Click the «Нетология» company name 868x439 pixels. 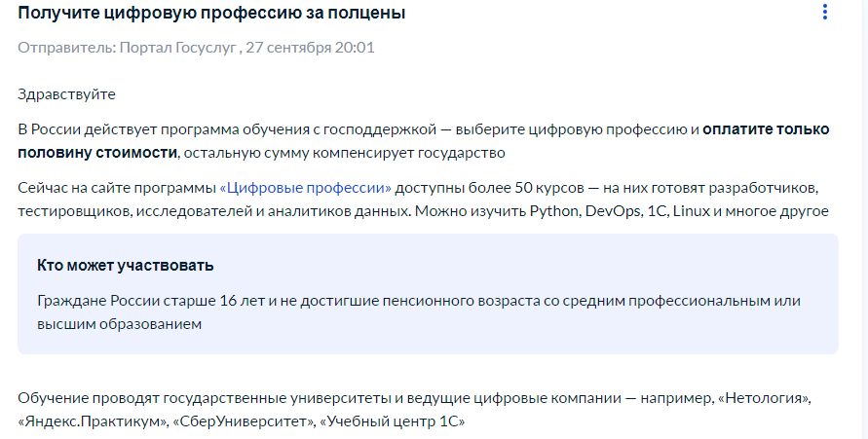[768, 398]
